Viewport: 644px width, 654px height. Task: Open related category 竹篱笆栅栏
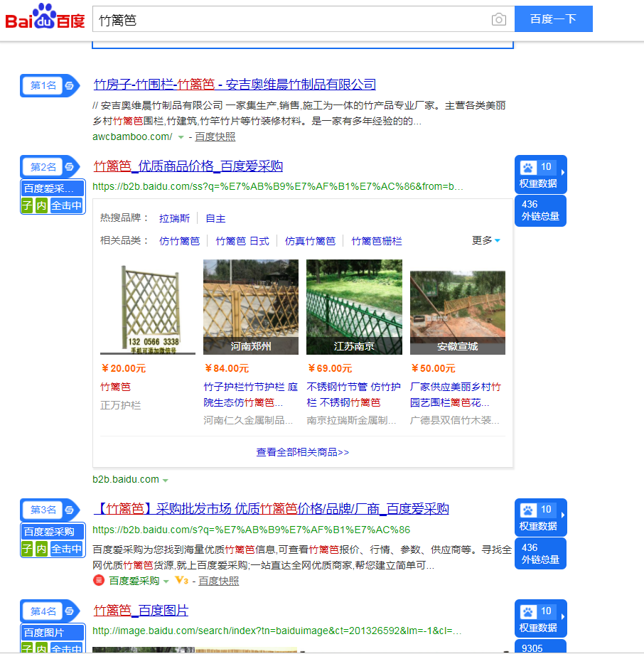click(377, 241)
